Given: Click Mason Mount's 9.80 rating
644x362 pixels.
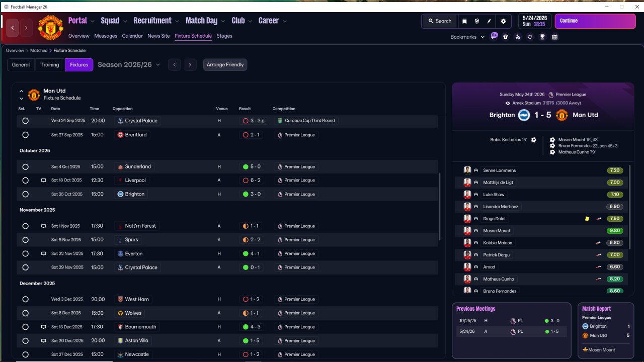Looking at the screenshot, I should (x=615, y=231).
